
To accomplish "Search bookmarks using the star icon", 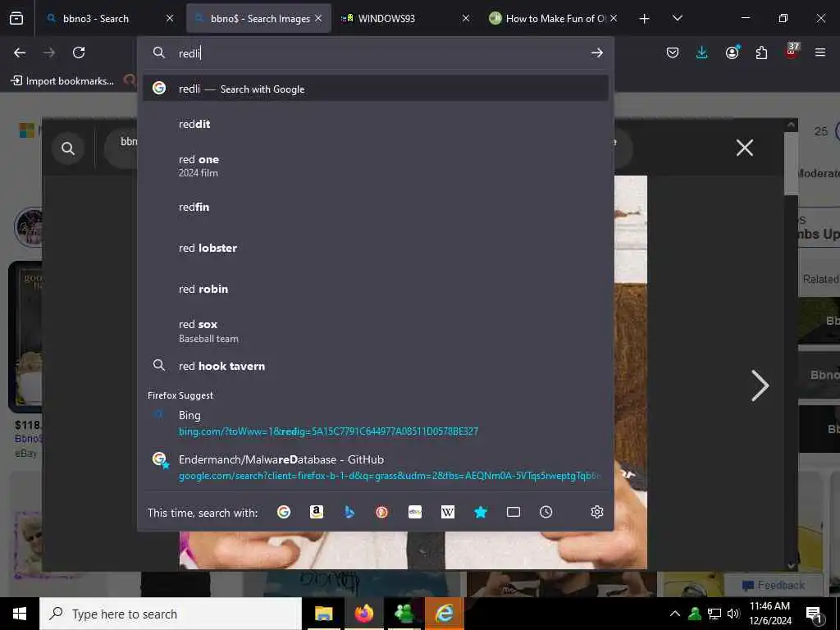I will point(481,512).
